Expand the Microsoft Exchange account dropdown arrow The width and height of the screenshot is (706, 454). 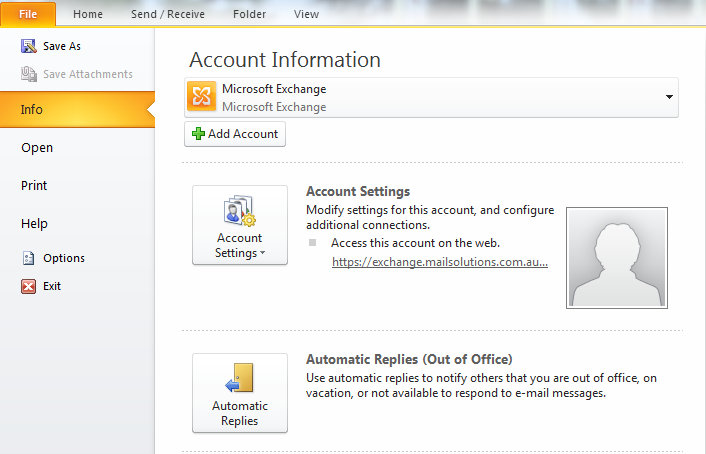(668, 97)
